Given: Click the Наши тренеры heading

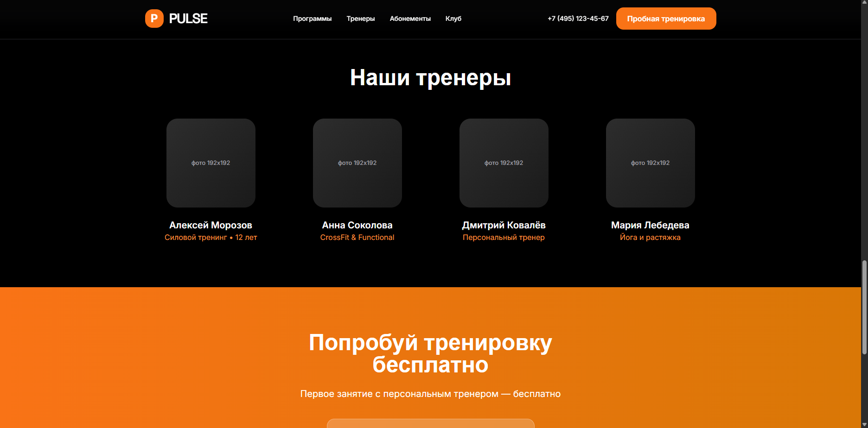Looking at the screenshot, I should [431, 77].
